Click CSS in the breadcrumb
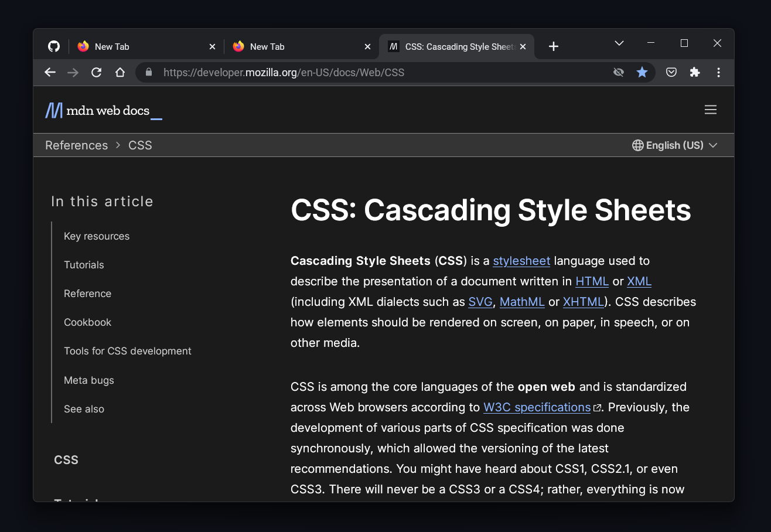 pos(140,145)
